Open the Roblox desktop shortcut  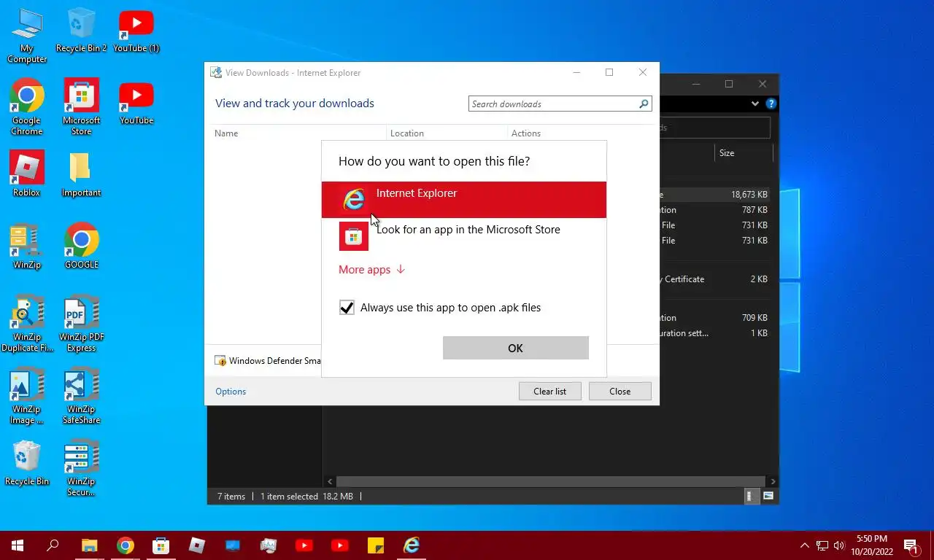coord(27,174)
